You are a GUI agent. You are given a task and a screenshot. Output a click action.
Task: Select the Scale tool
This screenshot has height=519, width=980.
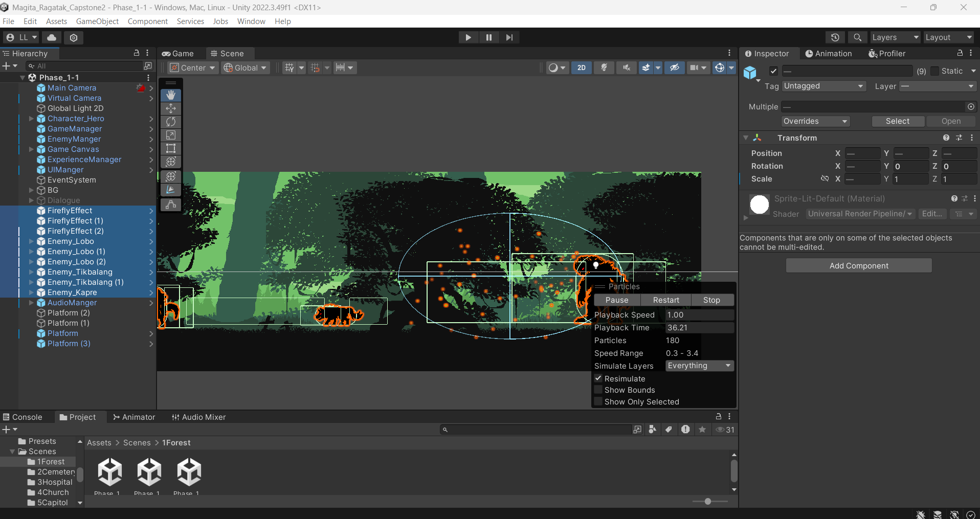pyautogui.click(x=171, y=135)
